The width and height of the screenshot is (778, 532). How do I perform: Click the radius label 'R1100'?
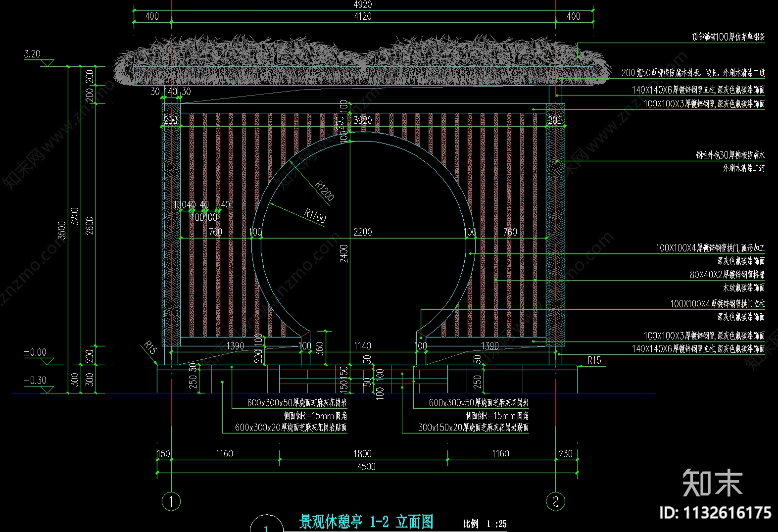click(315, 216)
